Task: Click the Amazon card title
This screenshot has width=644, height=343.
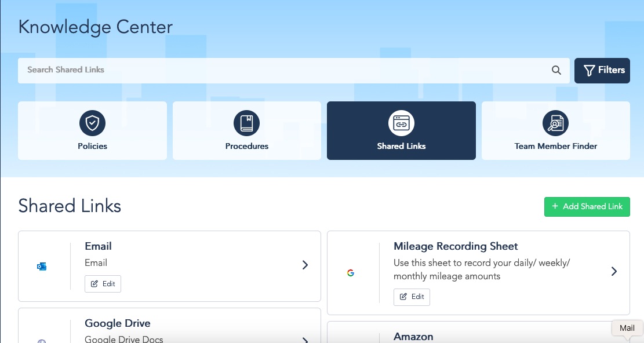Action: (x=413, y=337)
